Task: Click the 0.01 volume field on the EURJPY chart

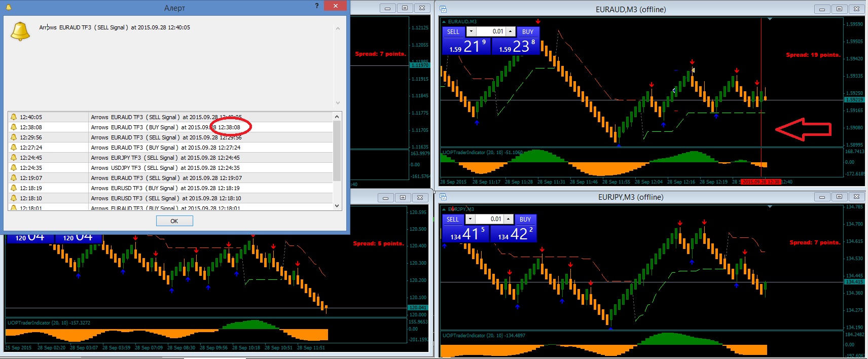Action: (x=489, y=219)
